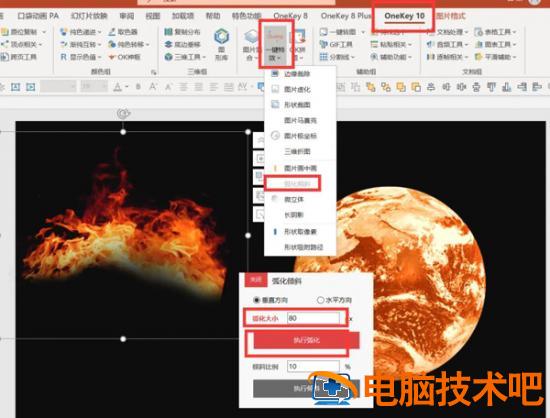Choose 三维折图 menu item
Viewport: 550px width, 418px height.
(300, 151)
